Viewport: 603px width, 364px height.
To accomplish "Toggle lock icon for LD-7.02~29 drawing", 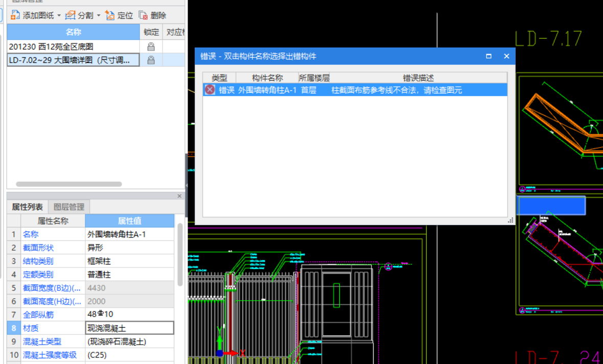I will click(151, 60).
